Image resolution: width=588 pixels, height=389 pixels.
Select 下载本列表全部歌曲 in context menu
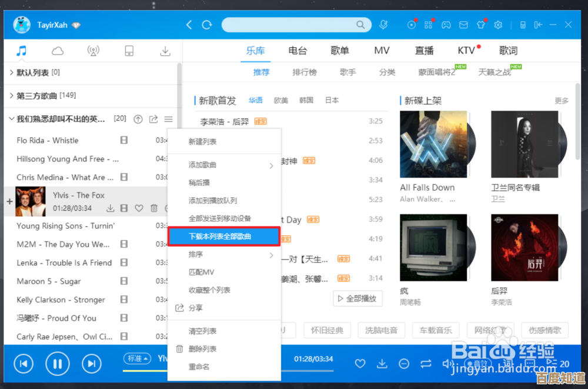coord(223,236)
